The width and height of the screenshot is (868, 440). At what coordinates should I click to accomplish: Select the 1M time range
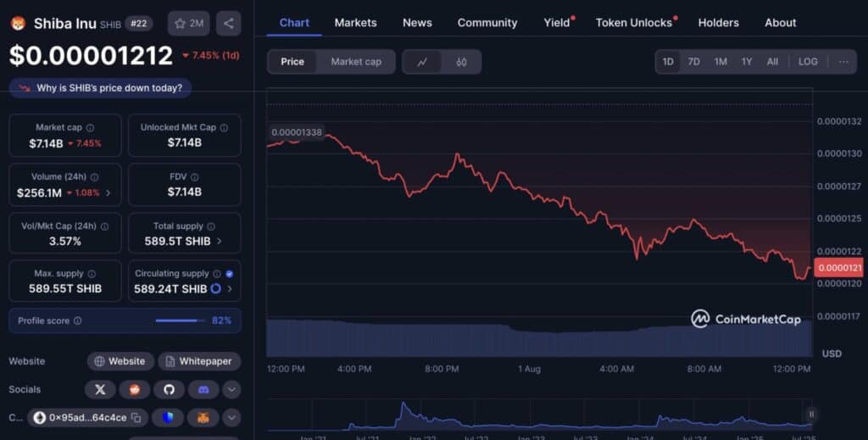(x=721, y=62)
